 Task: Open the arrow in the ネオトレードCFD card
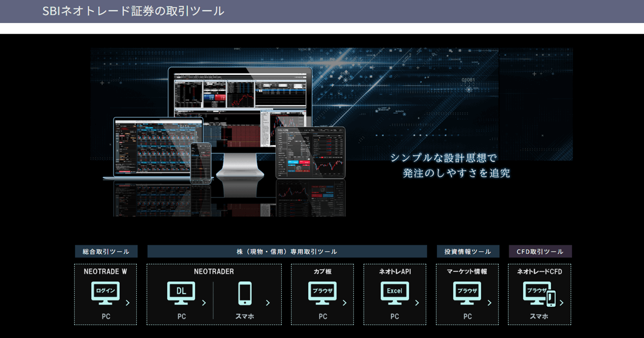(x=561, y=303)
